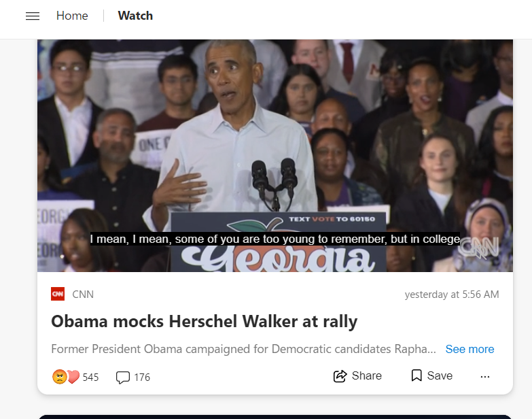Play the Obama rally video thumbnail

click(x=275, y=156)
